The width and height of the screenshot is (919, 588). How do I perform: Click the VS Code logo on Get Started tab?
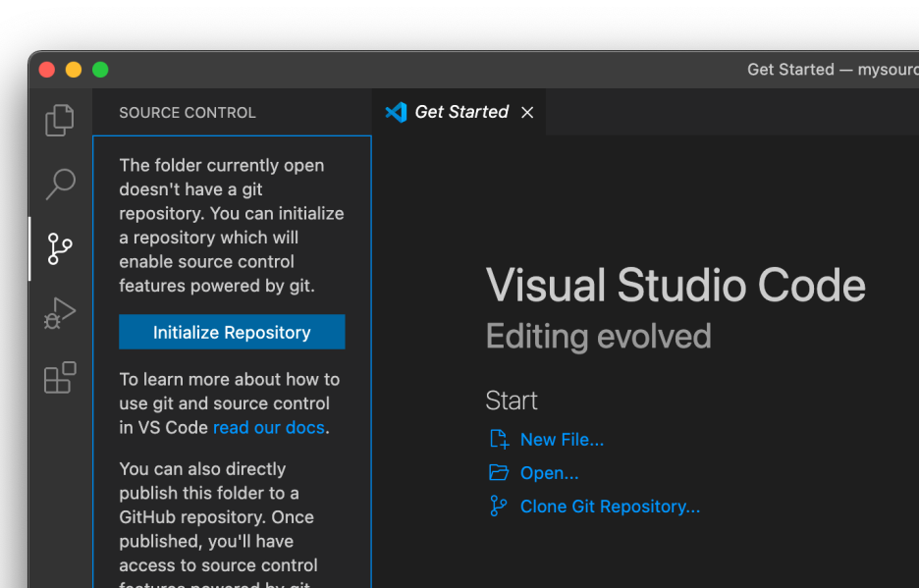pos(397,112)
